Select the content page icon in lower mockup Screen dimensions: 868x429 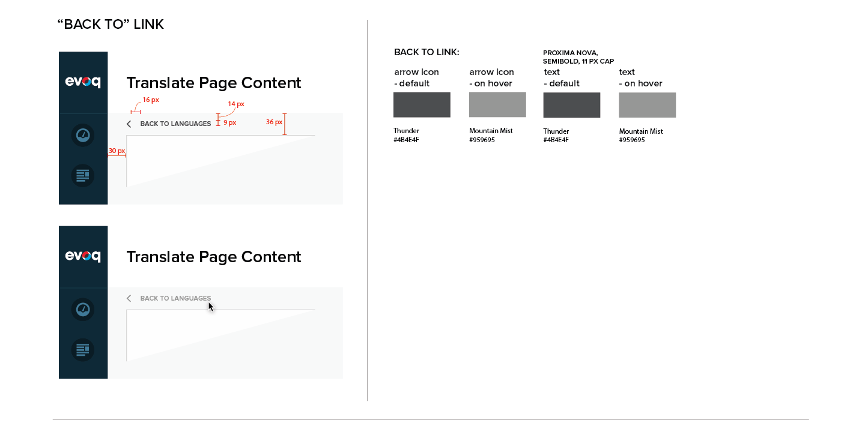tap(83, 350)
